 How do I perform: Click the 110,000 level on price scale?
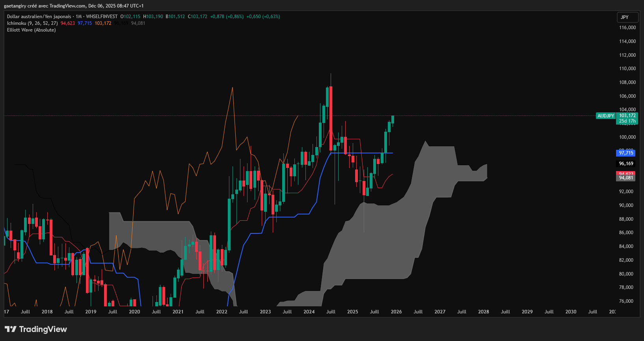tap(627, 69)
